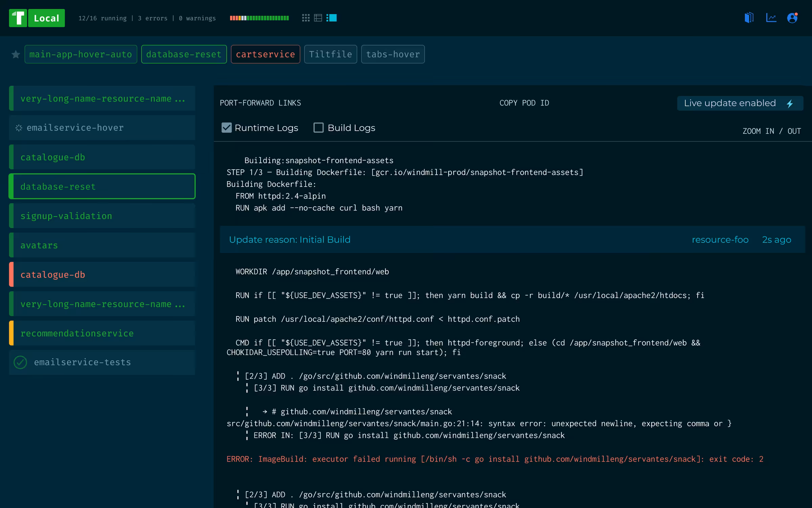Click 'FROM httpd:2.4-alpin' log line

[280, 196]
